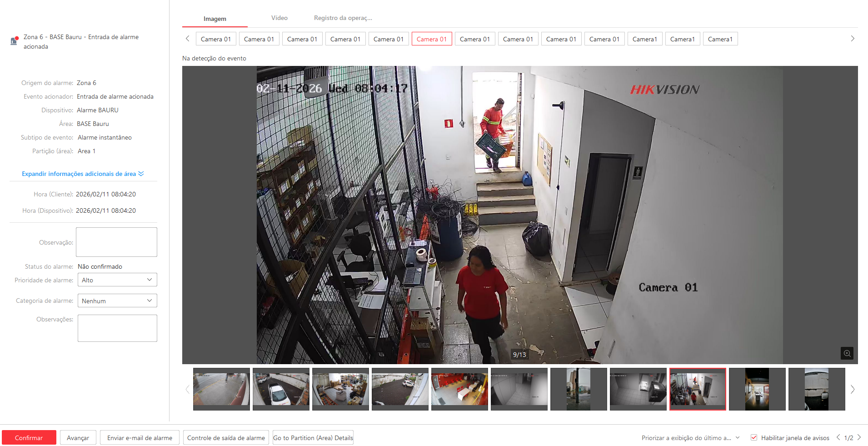Select the first Camera1 tab

[644, 39]
